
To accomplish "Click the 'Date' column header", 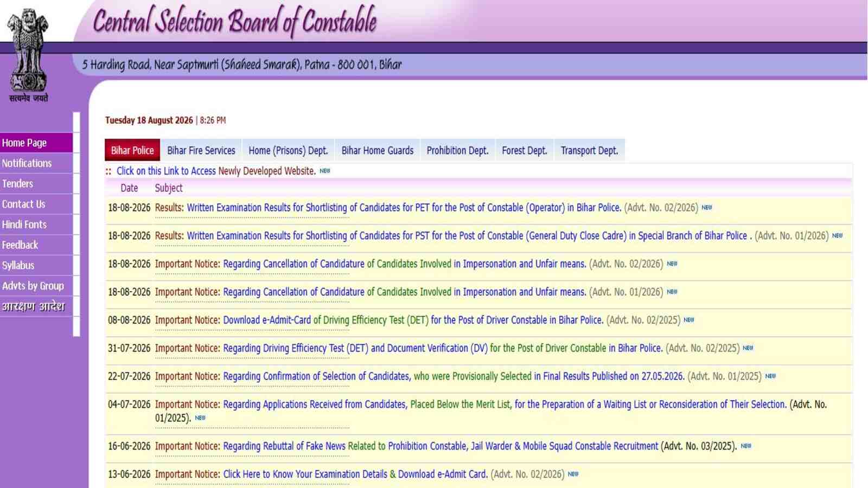I will [x=129, y=188].
